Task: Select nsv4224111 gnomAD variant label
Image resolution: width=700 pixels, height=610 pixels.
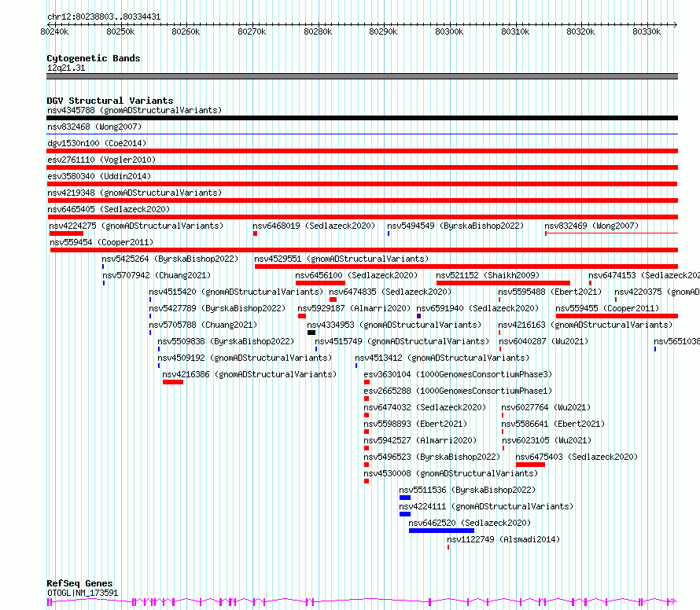Action: pos(486,506)
